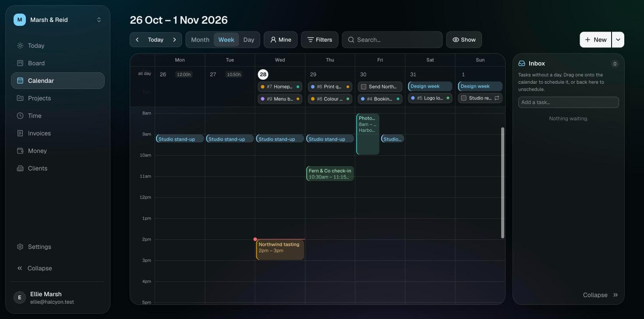
Task: Open the #9 Menu b... task chip
Action: point(280,99)
